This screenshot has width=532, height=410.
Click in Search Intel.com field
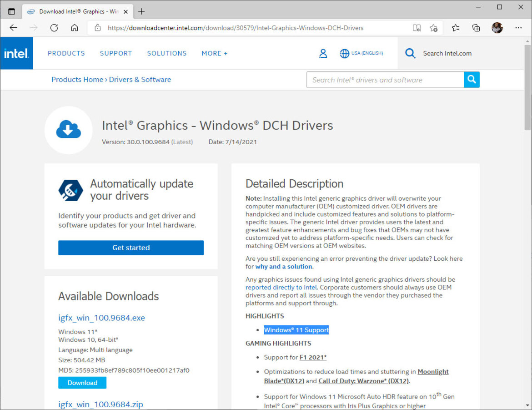coord(447,53)
